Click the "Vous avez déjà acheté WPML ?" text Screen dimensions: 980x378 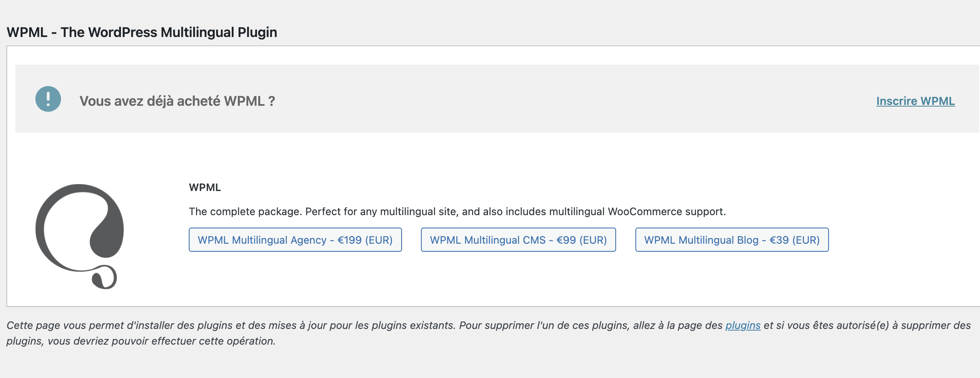[177, 101]
